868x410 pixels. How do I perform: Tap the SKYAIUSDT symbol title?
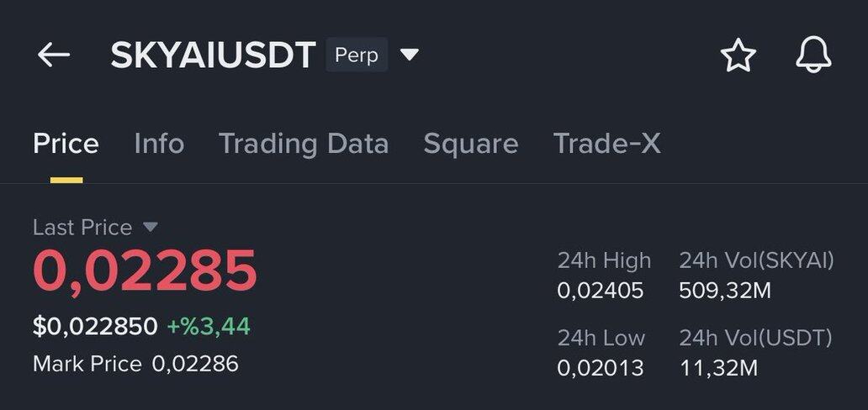212,55
